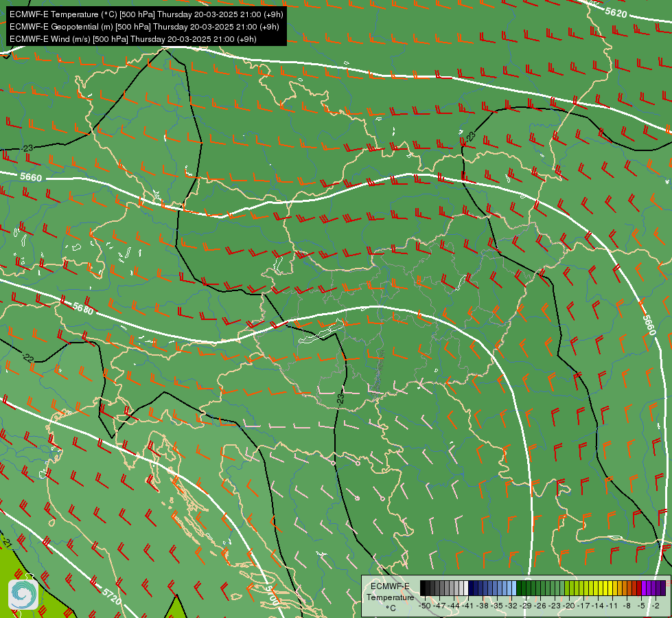Click legend tick value -29

[x=525, y=606]
